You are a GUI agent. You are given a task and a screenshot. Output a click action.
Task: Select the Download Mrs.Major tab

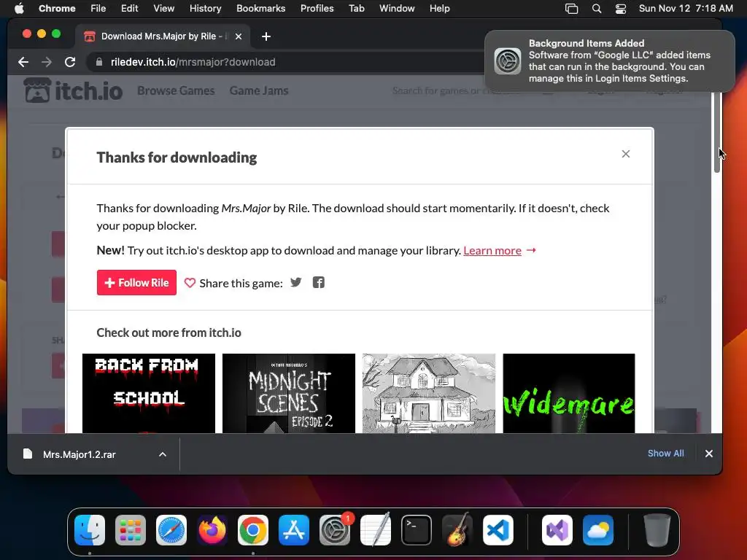coord(162,36)
